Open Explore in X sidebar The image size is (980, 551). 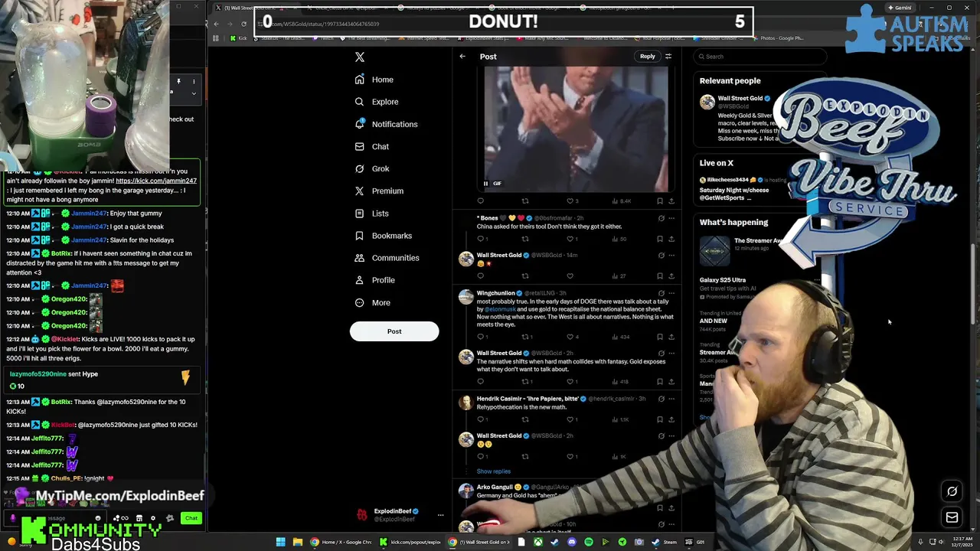[377, 102]
